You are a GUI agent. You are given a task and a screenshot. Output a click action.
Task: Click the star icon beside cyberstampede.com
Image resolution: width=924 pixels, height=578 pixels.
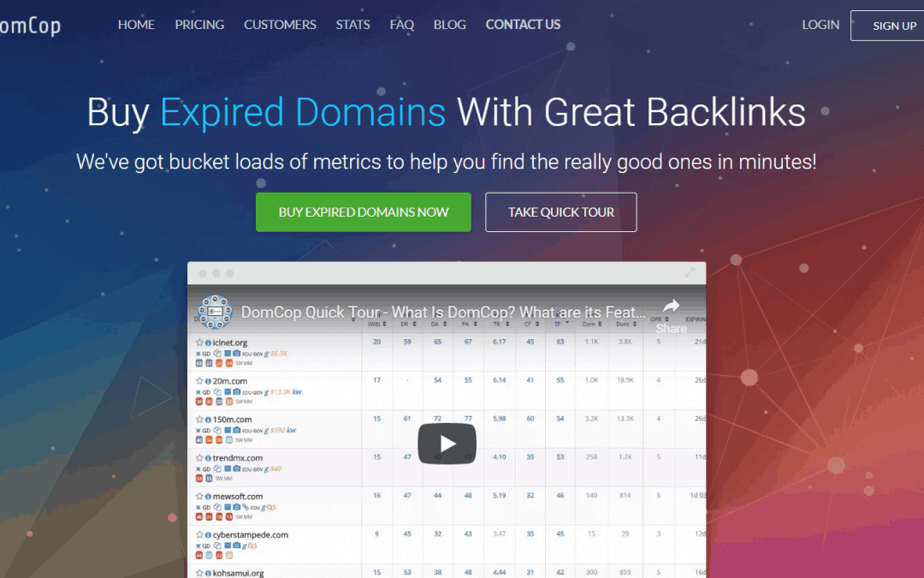pyautogui.click(x=199, y=534)
